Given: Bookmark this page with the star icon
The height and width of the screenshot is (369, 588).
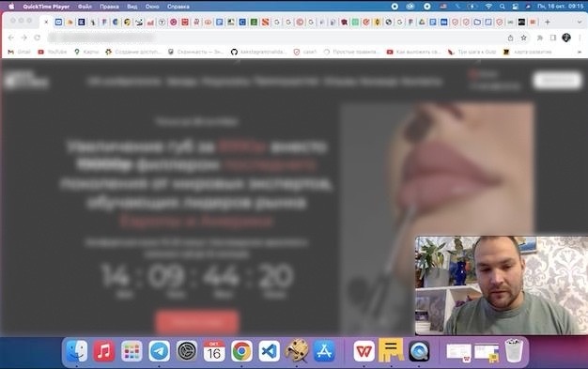Looking at the screenshot, I should [x=524, y=38].
